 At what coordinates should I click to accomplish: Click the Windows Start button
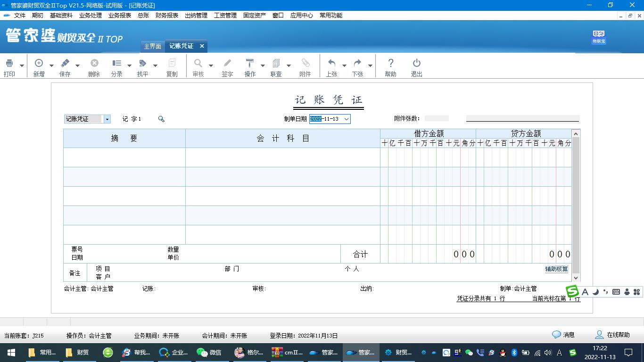[11, 352]
